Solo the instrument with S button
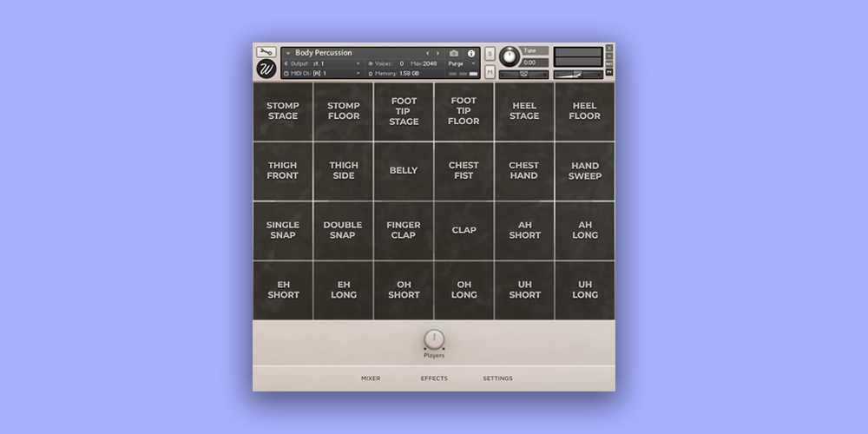868x434 pixels. click(490, 54)
